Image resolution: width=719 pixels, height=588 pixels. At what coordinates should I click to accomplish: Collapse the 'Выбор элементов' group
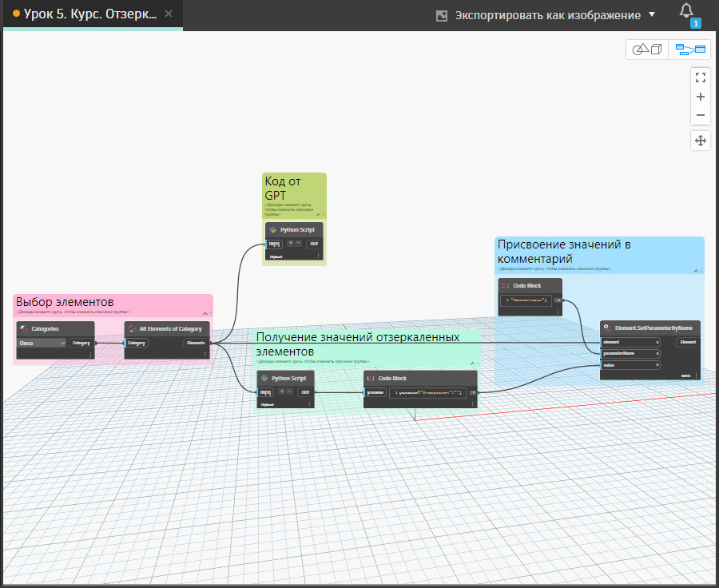[x=204, y=312]
